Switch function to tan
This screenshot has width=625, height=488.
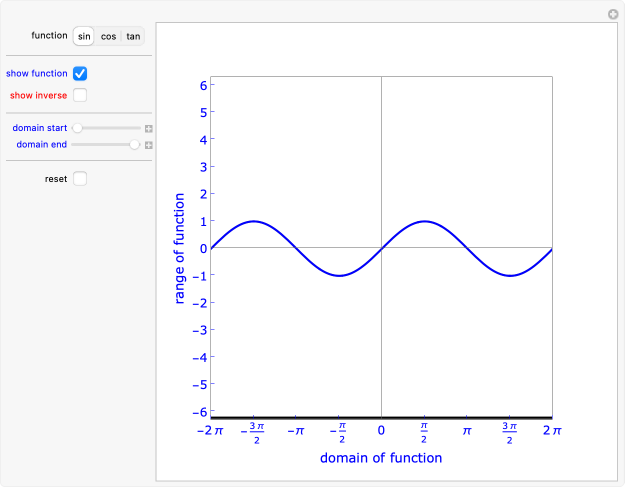(x=133, y=36)
